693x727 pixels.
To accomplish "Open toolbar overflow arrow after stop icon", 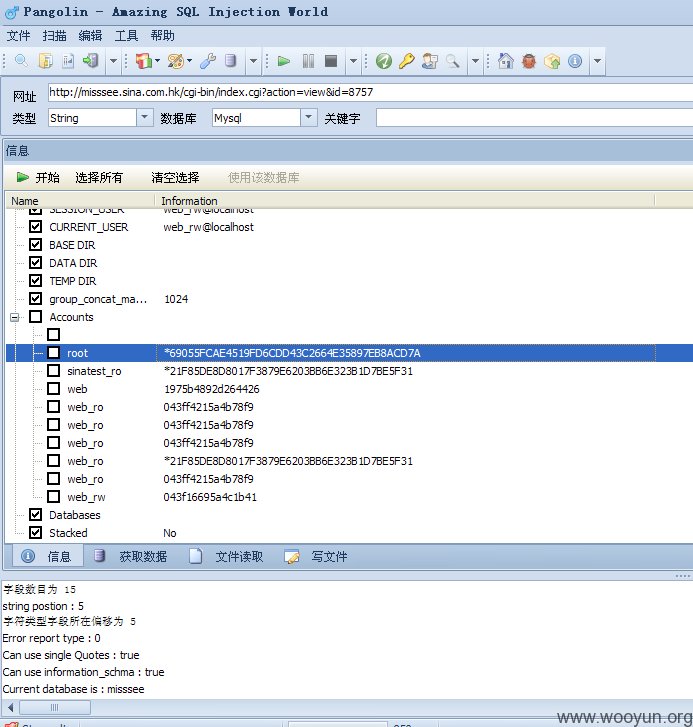I will (353, 61).
